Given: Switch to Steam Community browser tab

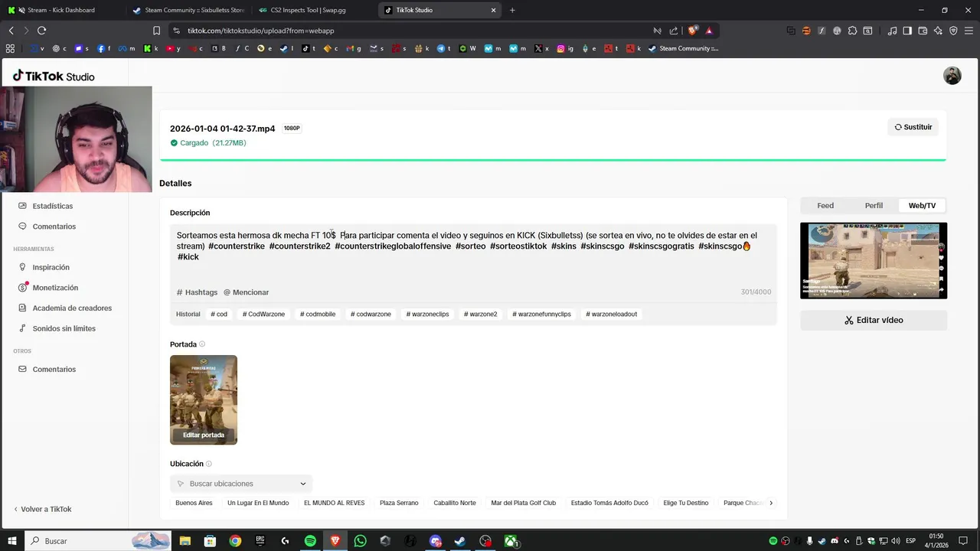Looking at the screenshot, I should (188, 10).
